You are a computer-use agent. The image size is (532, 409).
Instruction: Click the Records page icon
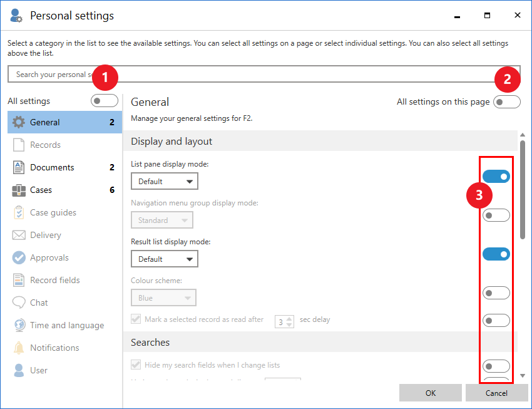[x=19, y=145]
